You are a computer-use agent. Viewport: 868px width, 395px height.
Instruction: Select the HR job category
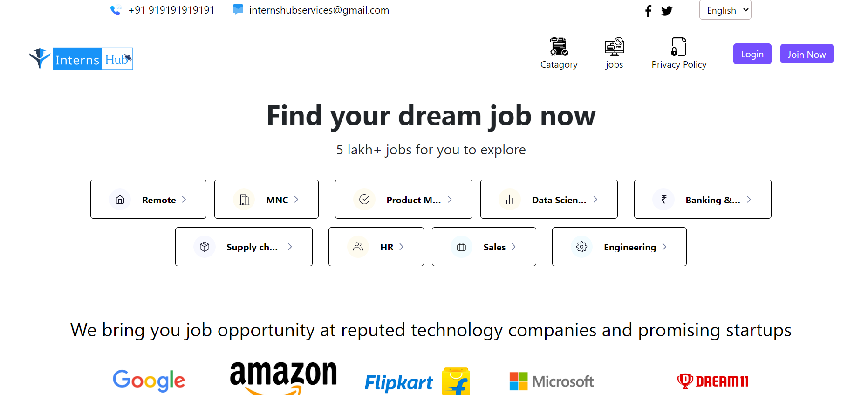376,247
